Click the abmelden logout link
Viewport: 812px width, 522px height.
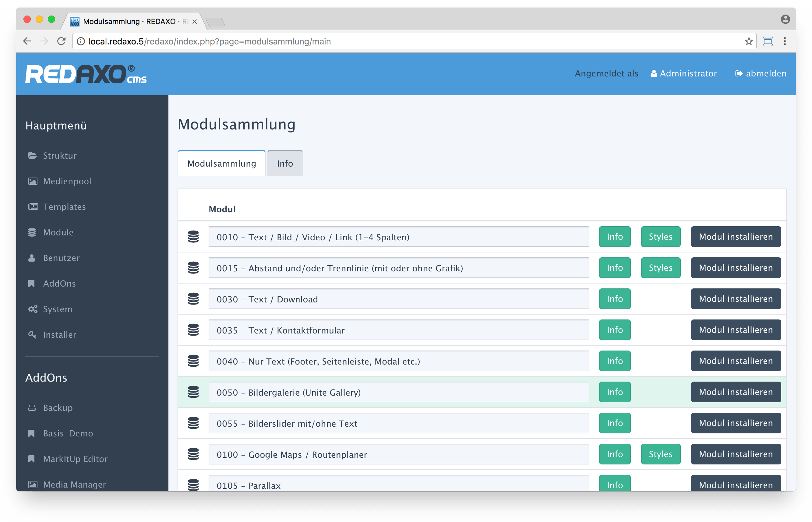pyautogui.click(x=761, y=74)
